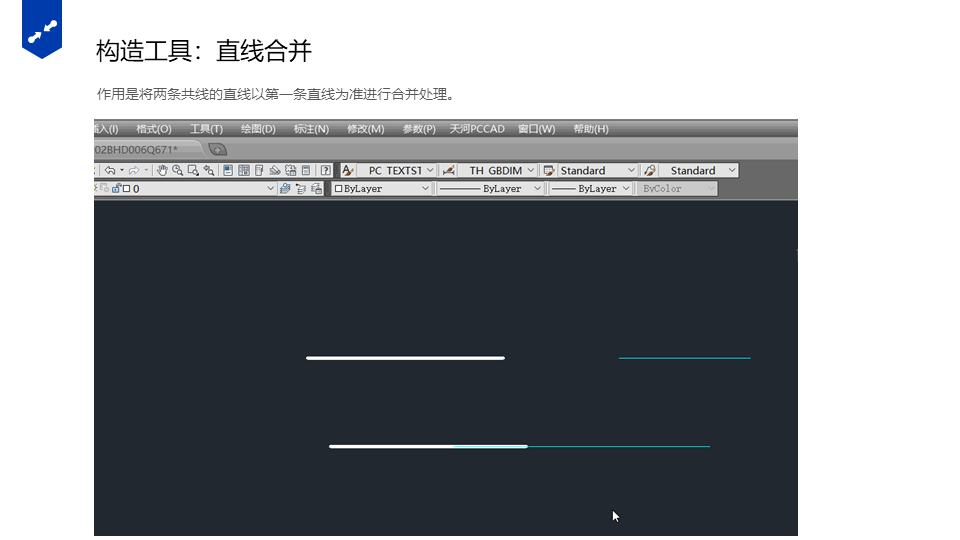Click the Layer Previous icon
The height and width of the screenshot is (540, 960).
[301, 189]
